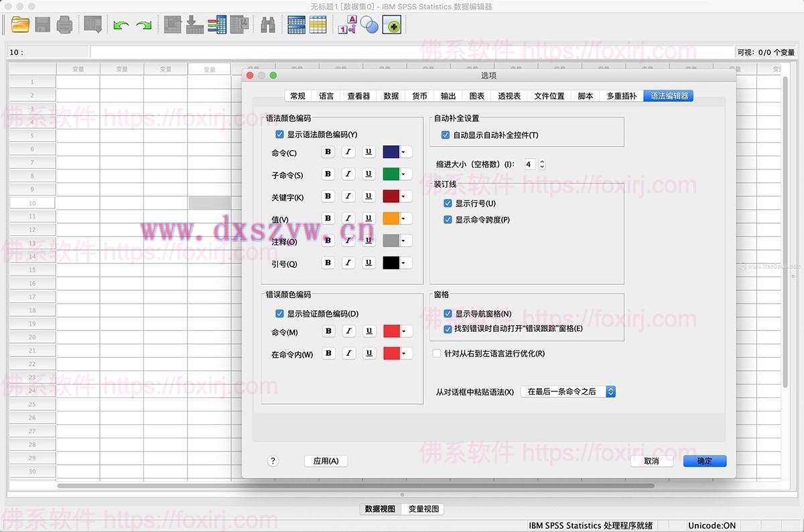Open color dropdown arrow for 子命令(S)

404,174
